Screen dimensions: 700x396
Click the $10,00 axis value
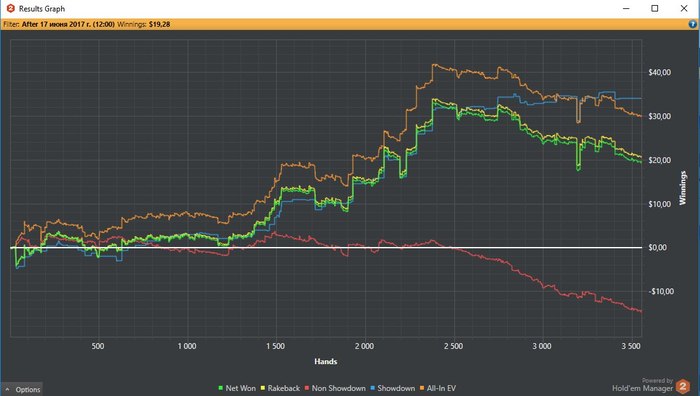coord(659,204)
